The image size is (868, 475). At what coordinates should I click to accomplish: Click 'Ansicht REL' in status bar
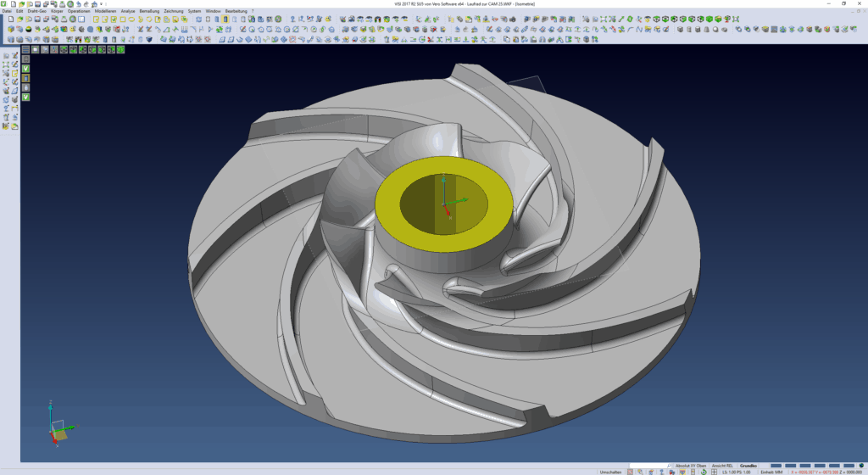coord(722,466)
